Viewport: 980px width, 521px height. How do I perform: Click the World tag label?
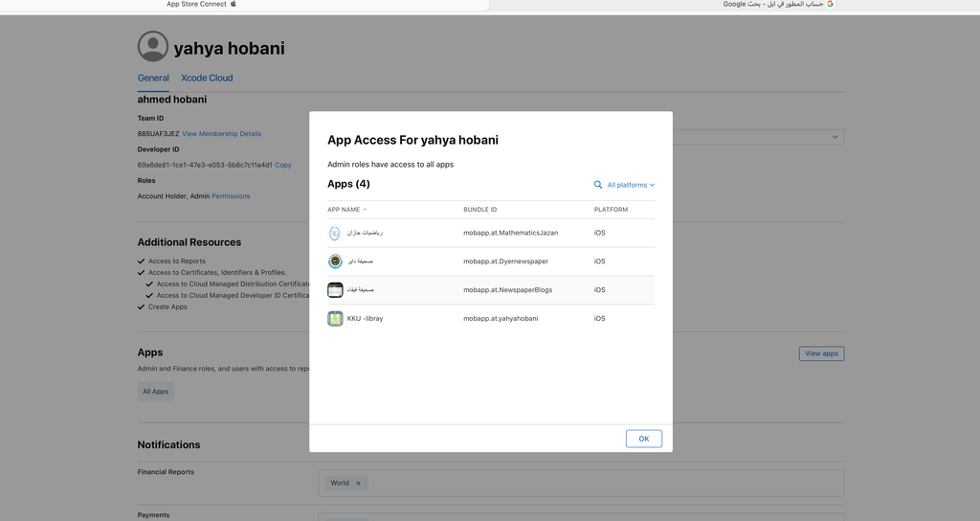[340, 483]
